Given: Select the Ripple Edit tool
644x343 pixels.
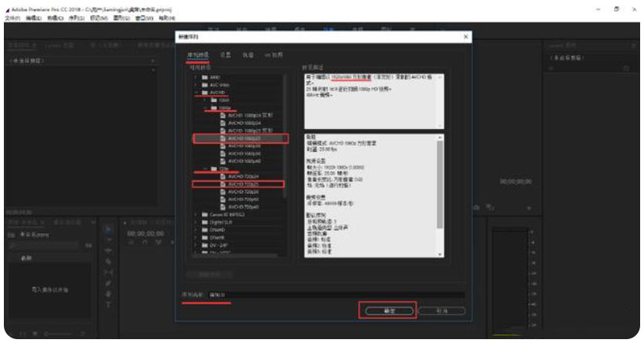Looking at the screenshot, I should pyautogui.click(x=108, y=251).
